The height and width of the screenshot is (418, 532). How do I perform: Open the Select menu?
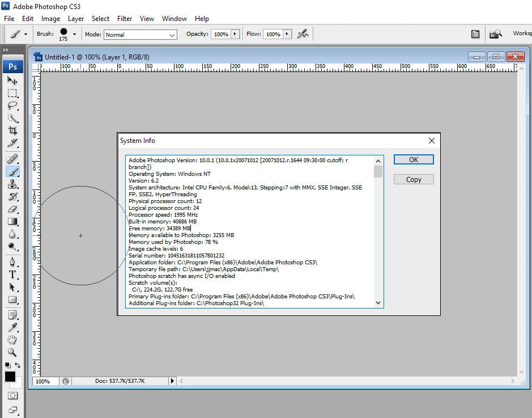(x=100, y=19)
